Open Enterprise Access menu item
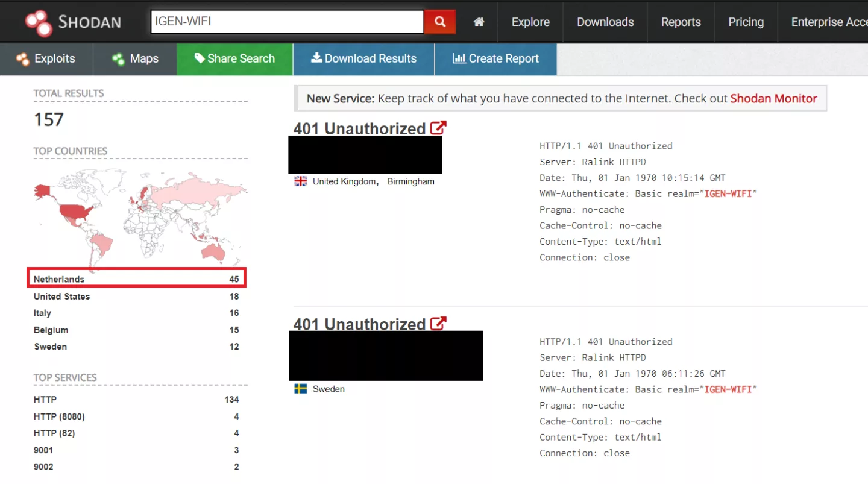Screen dimensions: 868x484 click(x=829, y=22)
